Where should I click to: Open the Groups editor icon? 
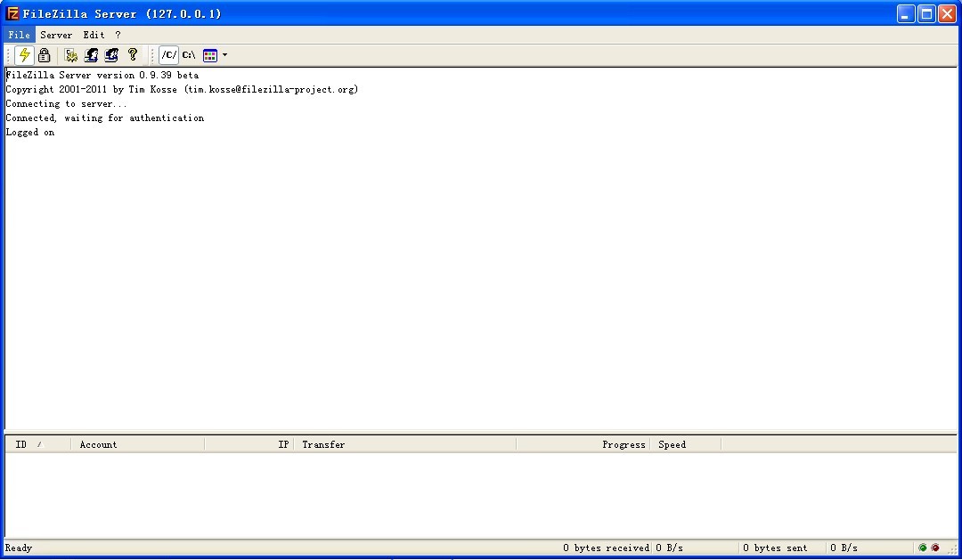[111, 55]
